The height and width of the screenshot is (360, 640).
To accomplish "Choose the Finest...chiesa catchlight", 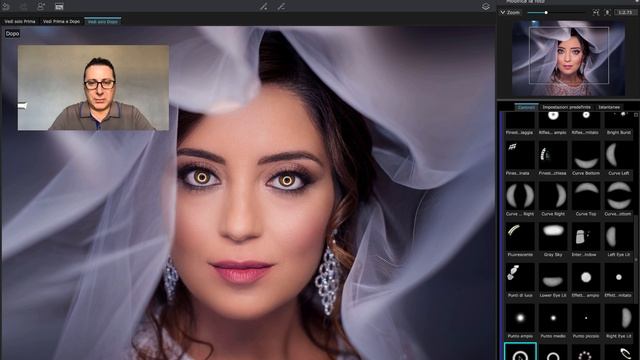I will point(553,159).
